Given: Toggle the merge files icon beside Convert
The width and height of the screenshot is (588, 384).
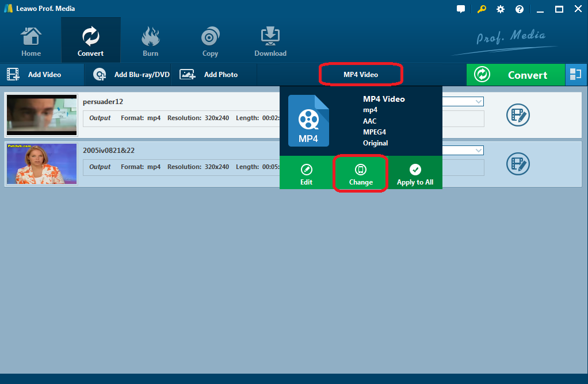Looking at the screenshot, I should [x=575, y=75].
